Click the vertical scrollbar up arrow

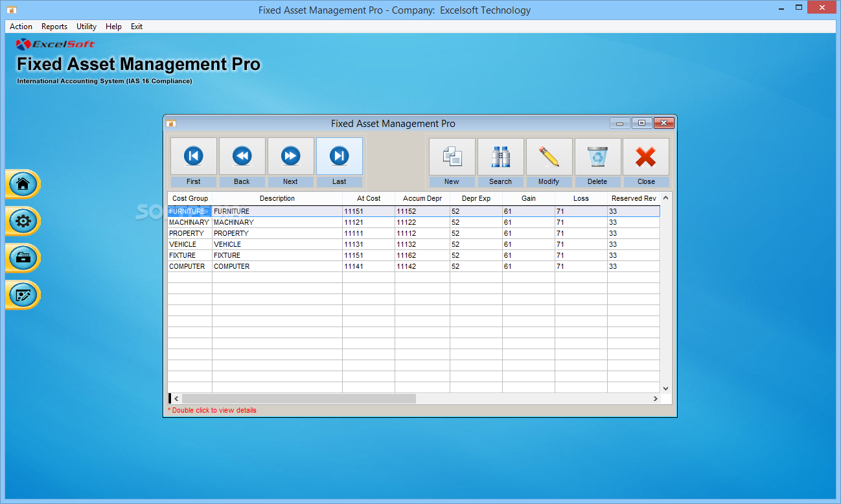tap(665, 197)
